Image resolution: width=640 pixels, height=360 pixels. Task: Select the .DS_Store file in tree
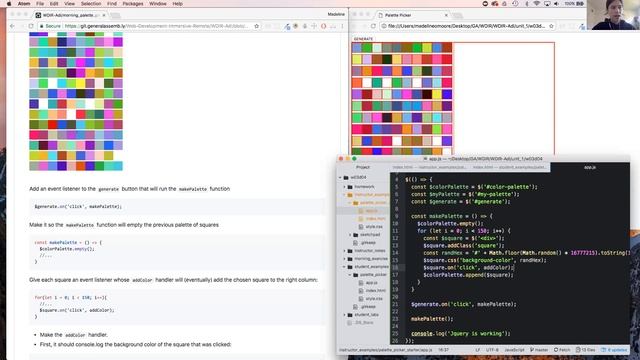(x=361, y=322)
